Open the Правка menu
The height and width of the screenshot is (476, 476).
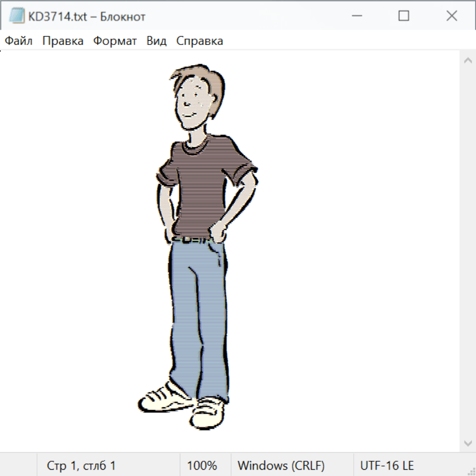coord(63,41)
